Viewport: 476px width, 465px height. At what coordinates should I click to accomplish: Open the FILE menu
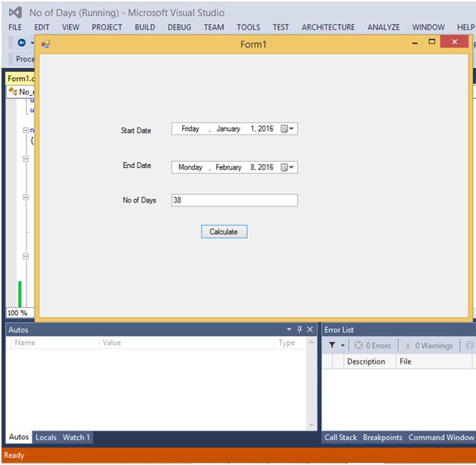click(15, 27)
